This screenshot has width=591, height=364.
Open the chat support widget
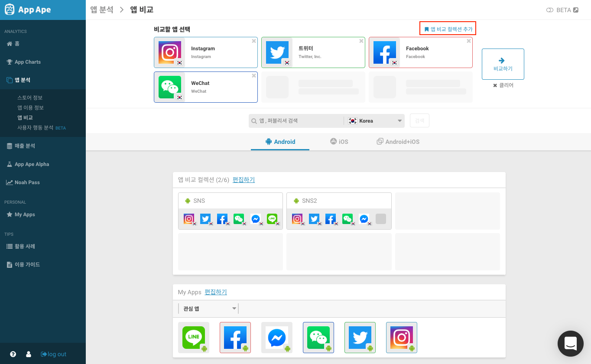point(571,344)
